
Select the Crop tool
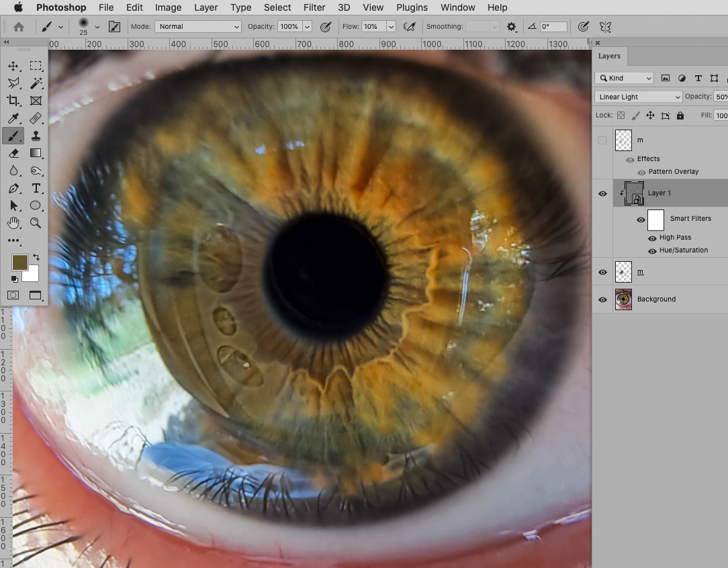coord(14,101)
